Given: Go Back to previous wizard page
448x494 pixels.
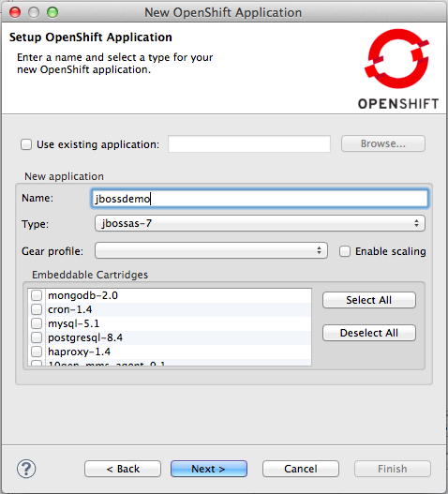Looking at the screenshot, I should point(123,469).
